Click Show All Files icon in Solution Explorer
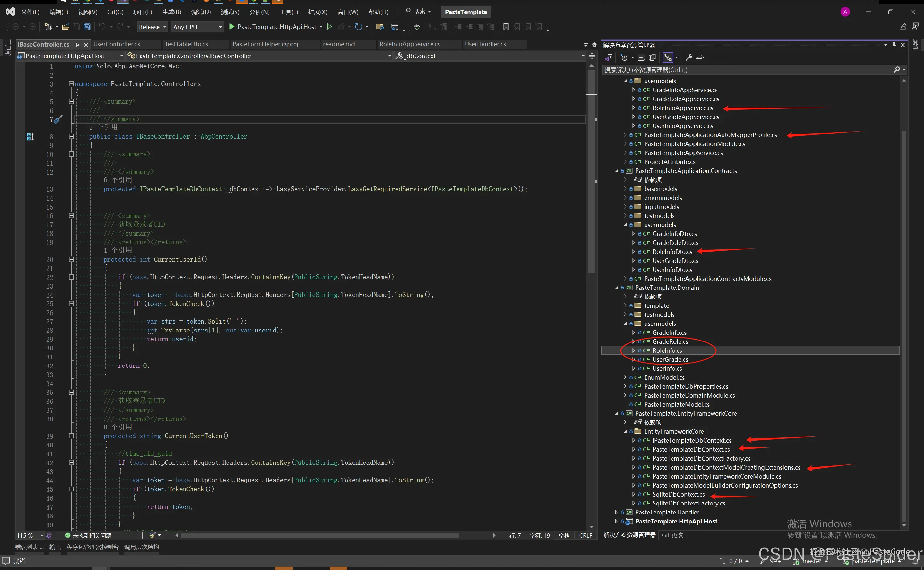This screenshot has width=924, height=570. click(652, 58)
